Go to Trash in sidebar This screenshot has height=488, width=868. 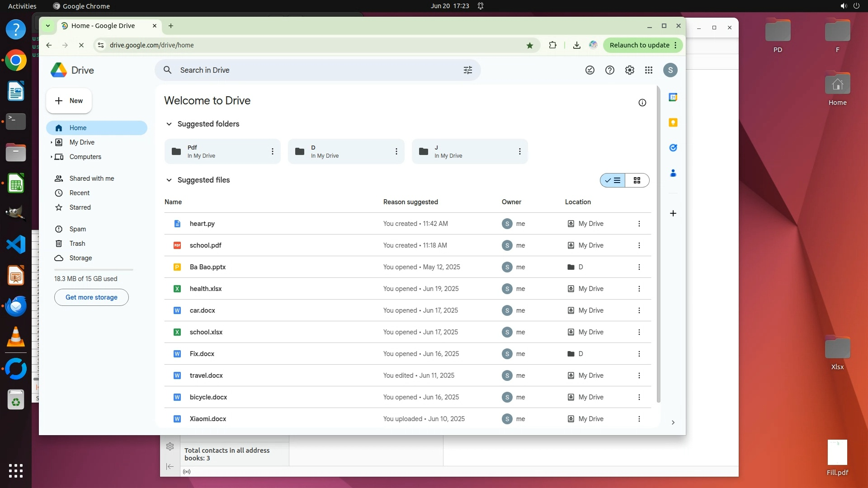[77, 244]
